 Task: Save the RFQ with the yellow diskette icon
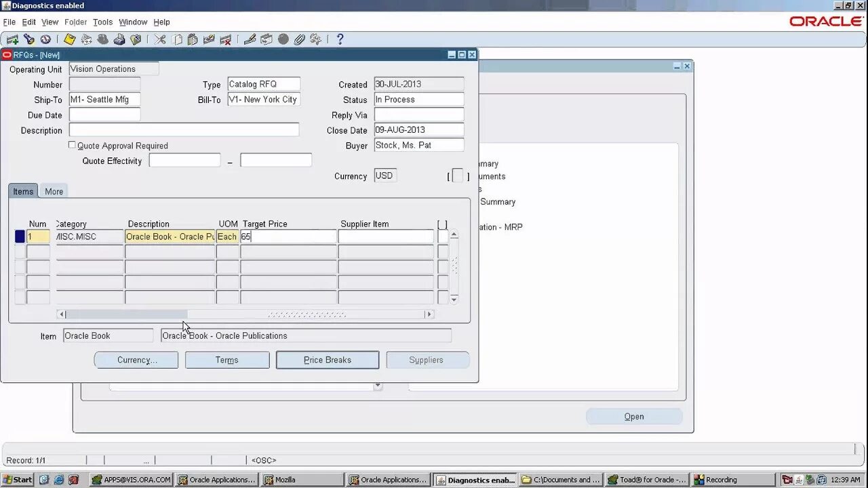(x=70, y=39)
